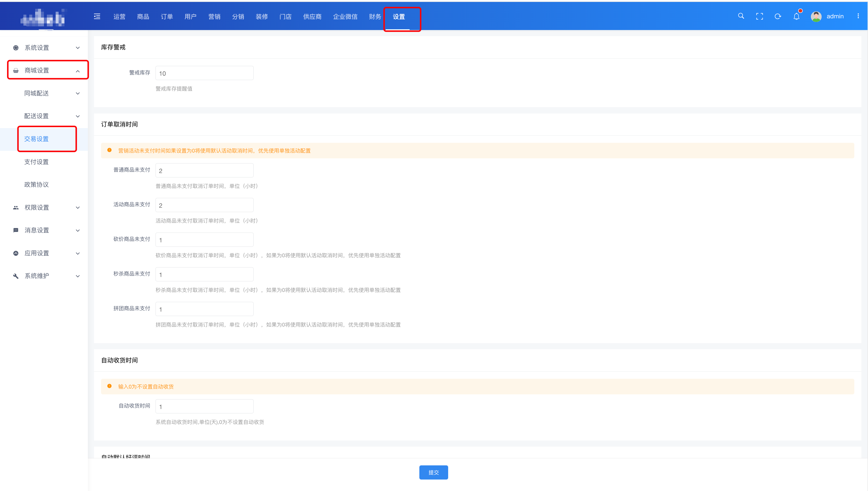
Task: Open notifications bell icon
Action: point(796,16)
